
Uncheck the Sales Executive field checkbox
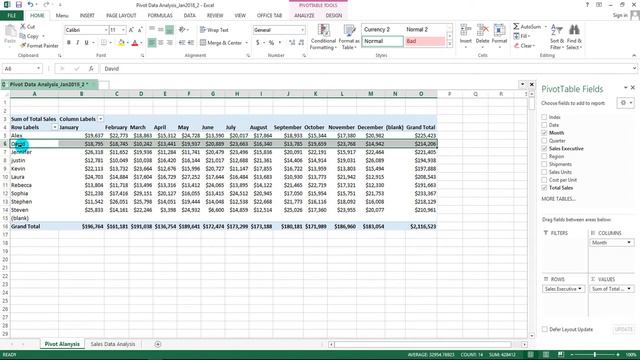[544, 149]
